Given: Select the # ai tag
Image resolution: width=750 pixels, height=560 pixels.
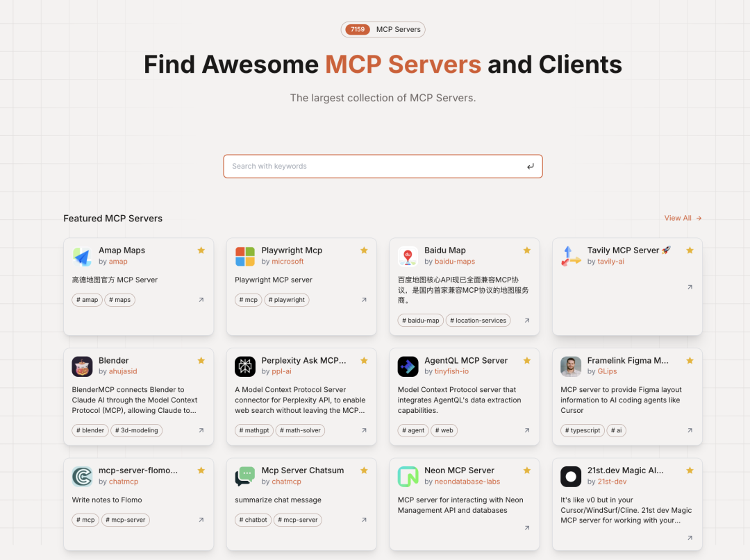Looking at the screenshot, I should [616, 430].
